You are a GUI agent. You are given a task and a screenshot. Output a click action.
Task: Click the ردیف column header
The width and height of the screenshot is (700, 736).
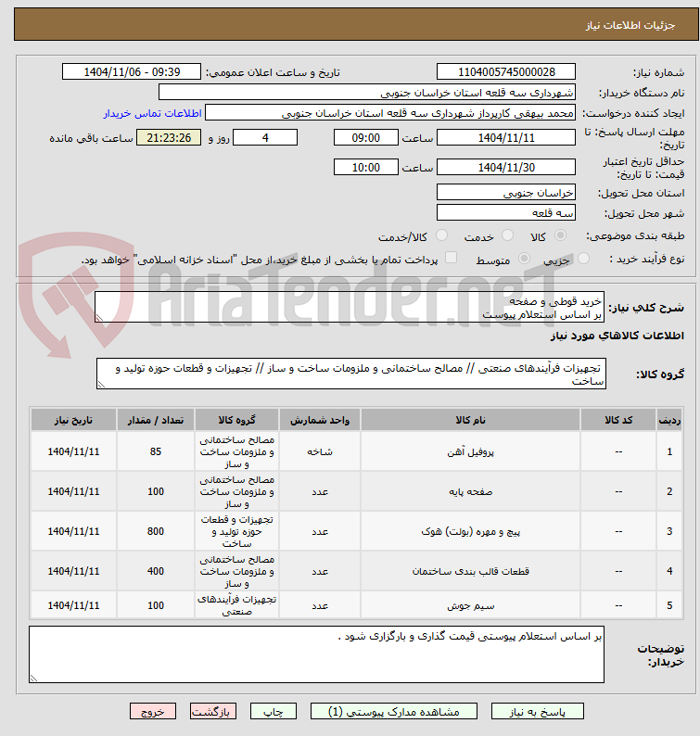pyautogui.click(x=669, y=420)
